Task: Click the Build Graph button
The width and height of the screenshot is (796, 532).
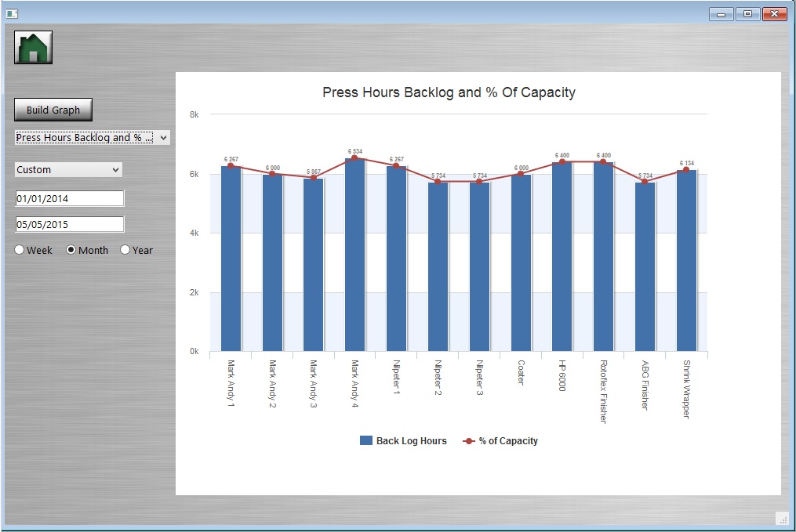Action: tap(53, 110)
